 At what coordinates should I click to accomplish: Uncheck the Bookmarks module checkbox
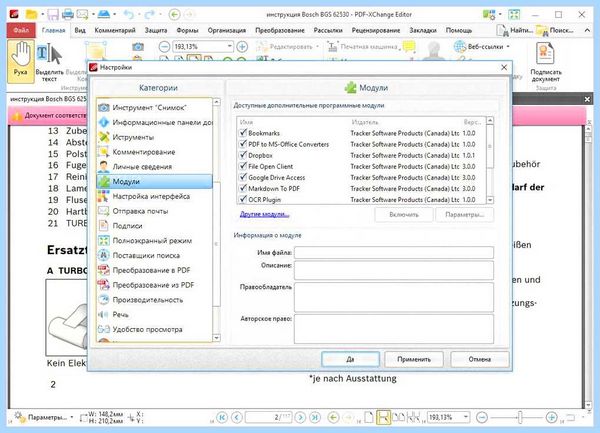243,133
